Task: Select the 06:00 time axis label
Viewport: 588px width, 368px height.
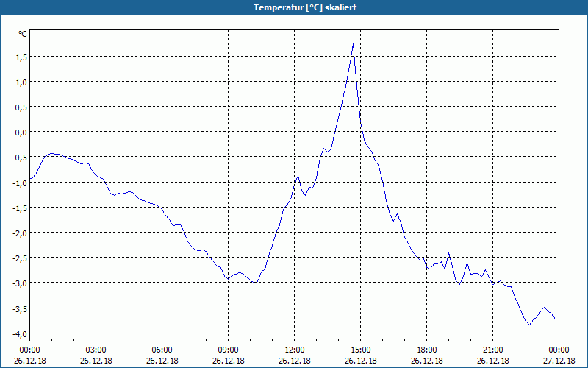Action: (x=162, y=350)
